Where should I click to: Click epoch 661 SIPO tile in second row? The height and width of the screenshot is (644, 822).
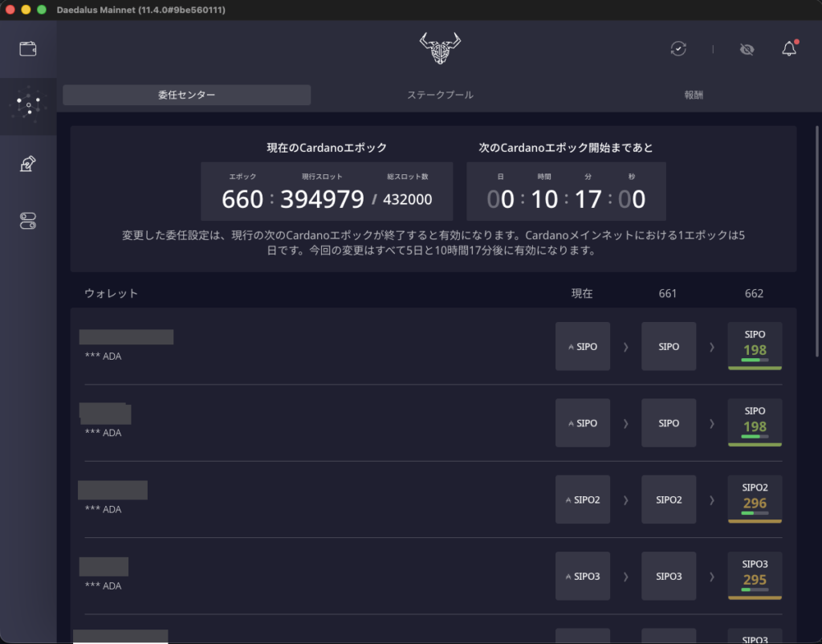(669, 422)
